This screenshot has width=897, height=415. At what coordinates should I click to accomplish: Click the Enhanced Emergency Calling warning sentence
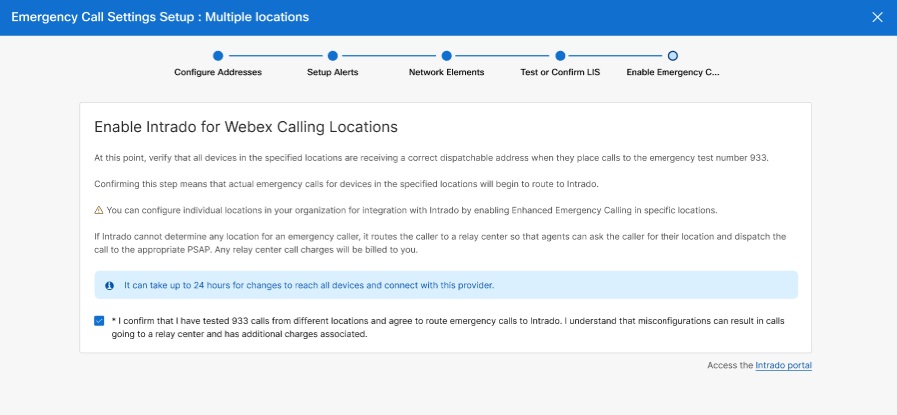411,210
